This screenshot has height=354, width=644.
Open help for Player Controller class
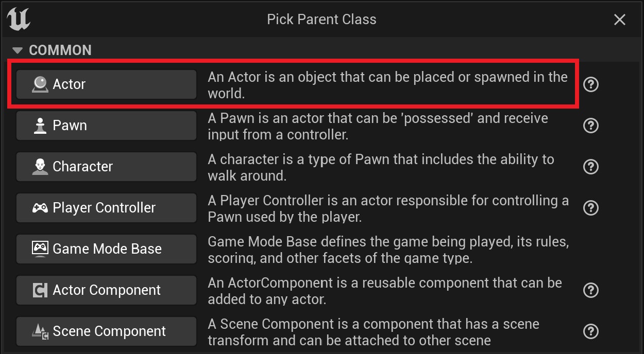coord(591,208)
